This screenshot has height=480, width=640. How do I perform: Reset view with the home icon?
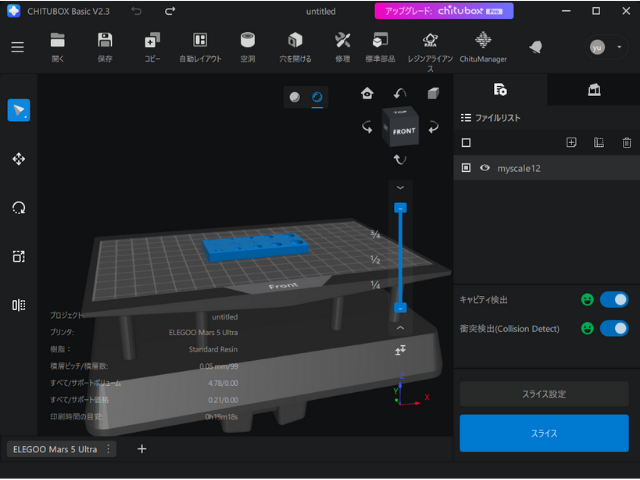click(x=367, y=94)
